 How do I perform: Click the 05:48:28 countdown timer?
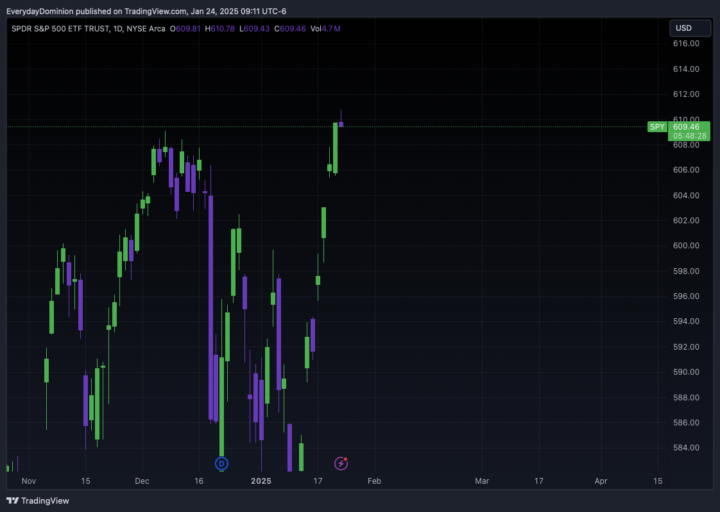(x=690, y=136)
